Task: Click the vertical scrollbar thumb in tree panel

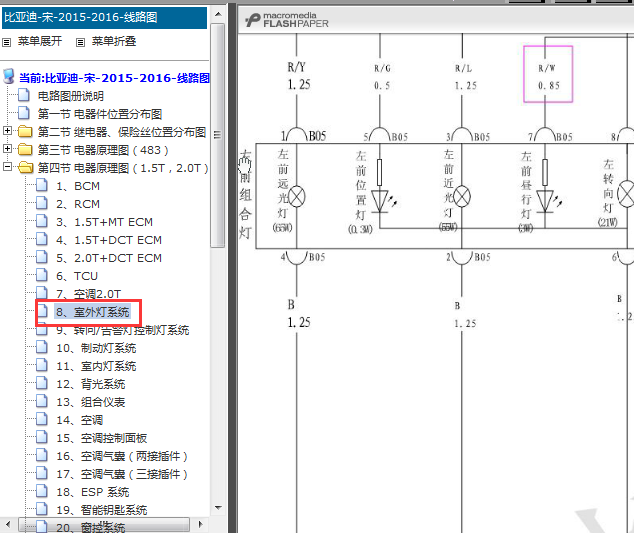Action: point(218,135)
